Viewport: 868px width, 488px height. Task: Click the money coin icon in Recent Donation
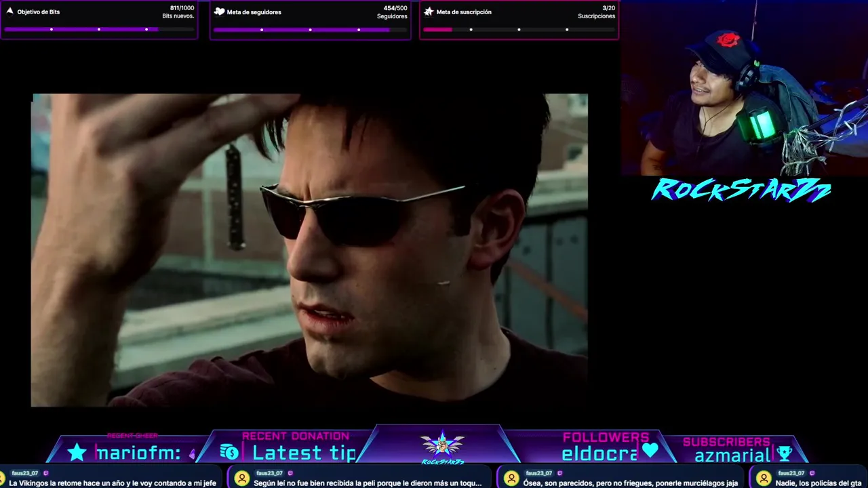(230, 452)
